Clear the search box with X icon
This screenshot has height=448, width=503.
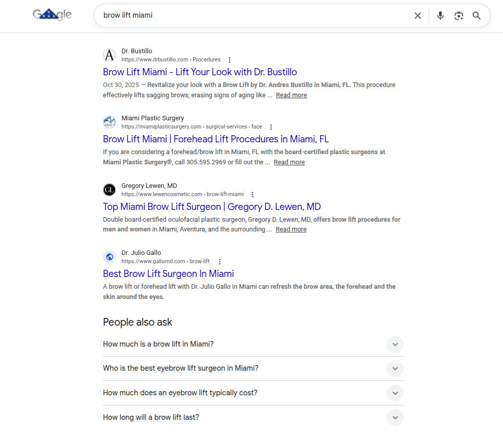point(417,16)
